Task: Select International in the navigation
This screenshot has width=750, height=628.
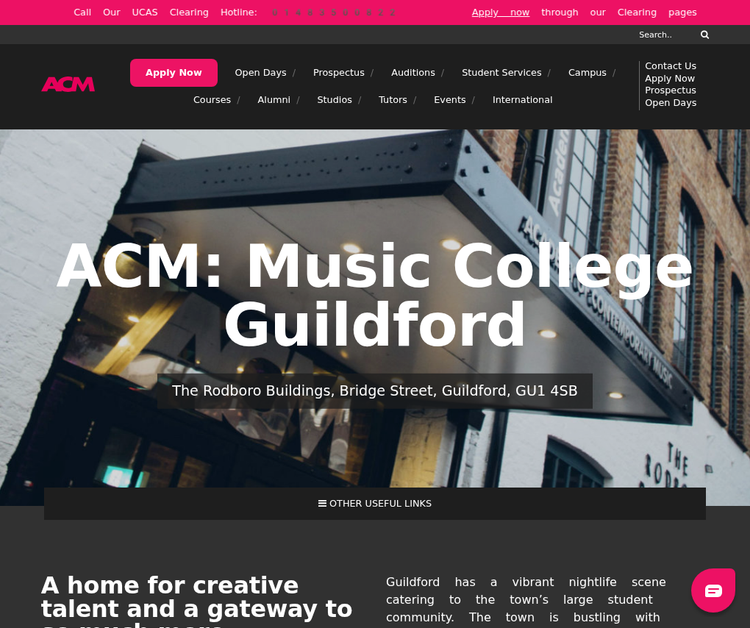Action: point(522,100)
